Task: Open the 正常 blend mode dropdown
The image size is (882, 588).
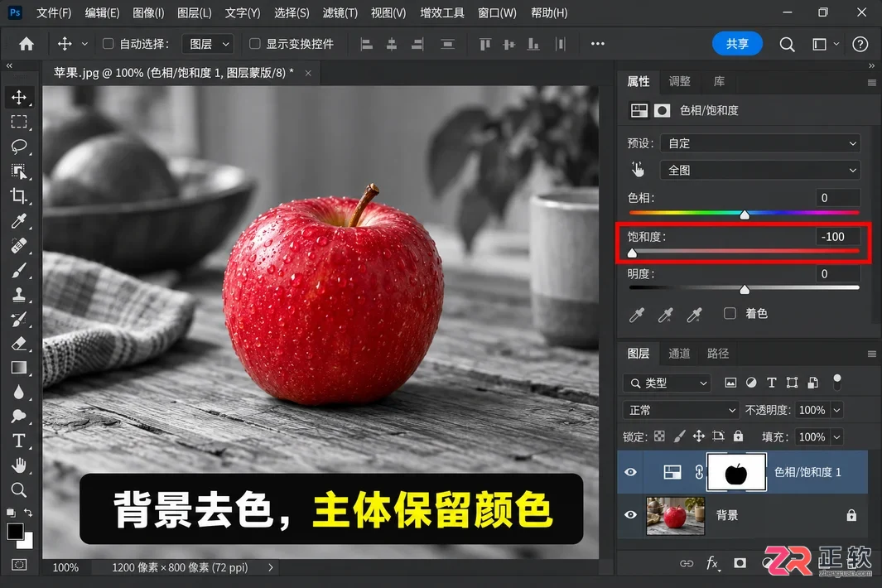Action: click(x=680, y=410)
